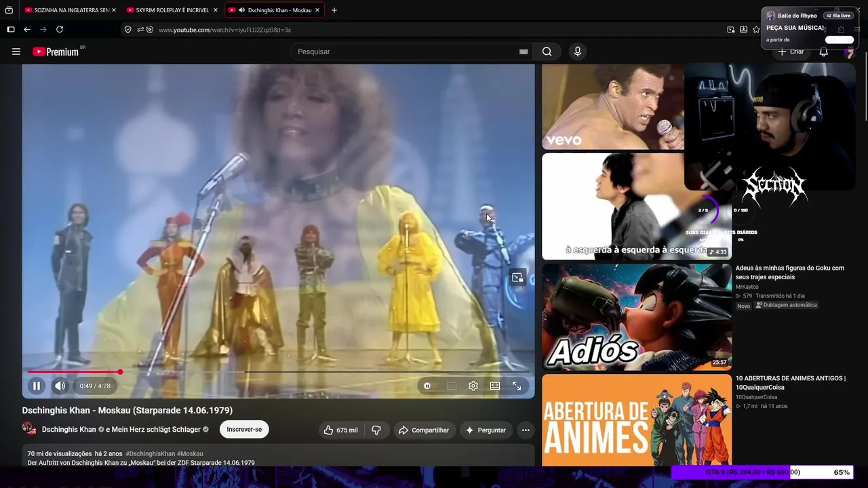Screen dimensions: 868x488
Task: Click the 70 mi de visualizações text
Action: [x=60, y=453]
